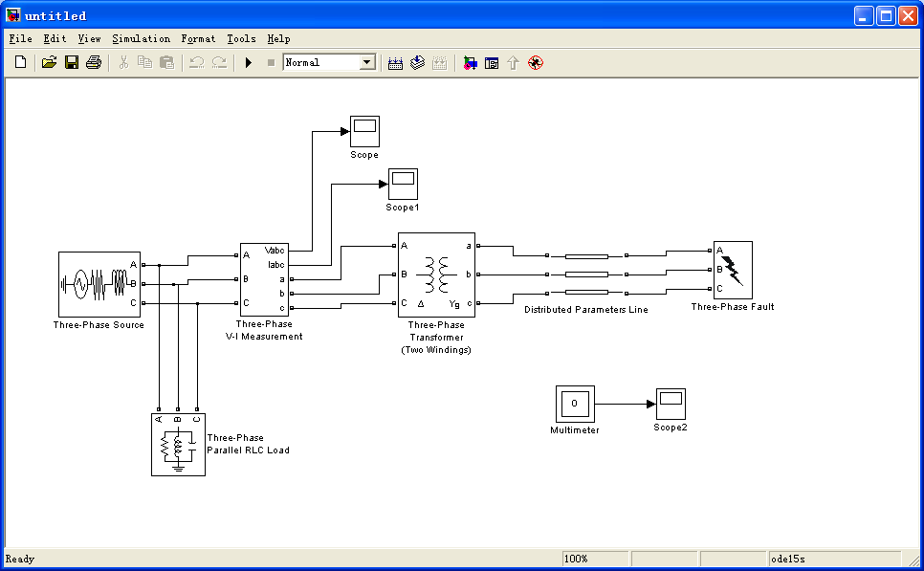The image size is (924, 571).
Task: Save the model using floppy disk icon
Action: [71, 63]
